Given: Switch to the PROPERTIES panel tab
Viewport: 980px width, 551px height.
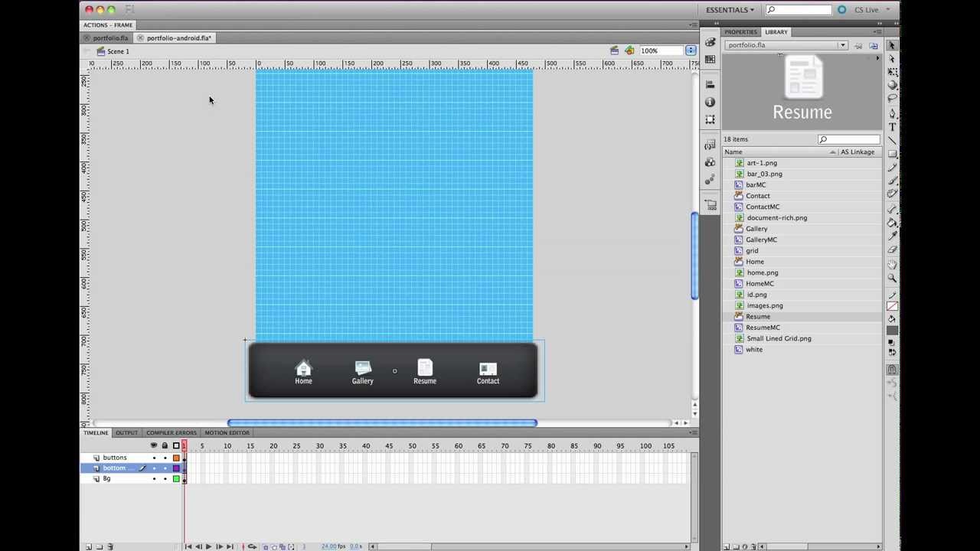Looking at the screenshot, I should [x=740, y=32].
